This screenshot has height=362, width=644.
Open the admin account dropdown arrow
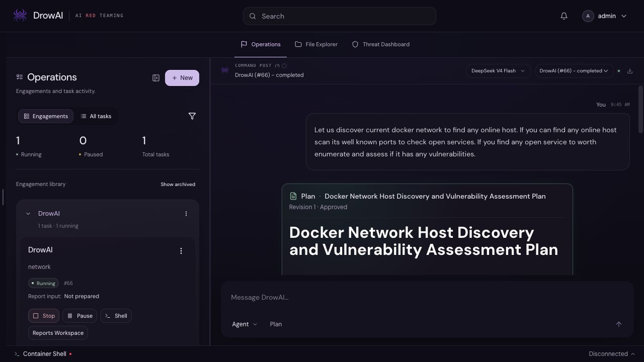pyautogui.click(x=624, y=16)
